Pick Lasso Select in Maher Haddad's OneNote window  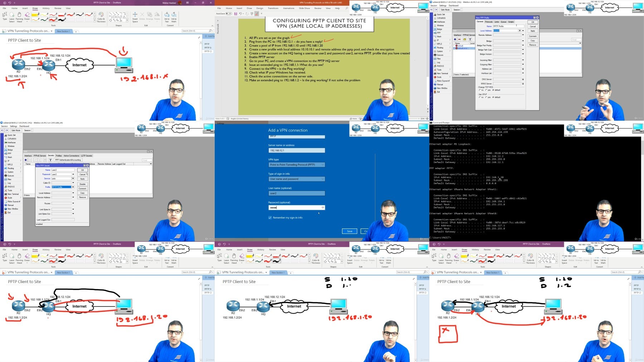click(x=12, y=17)
